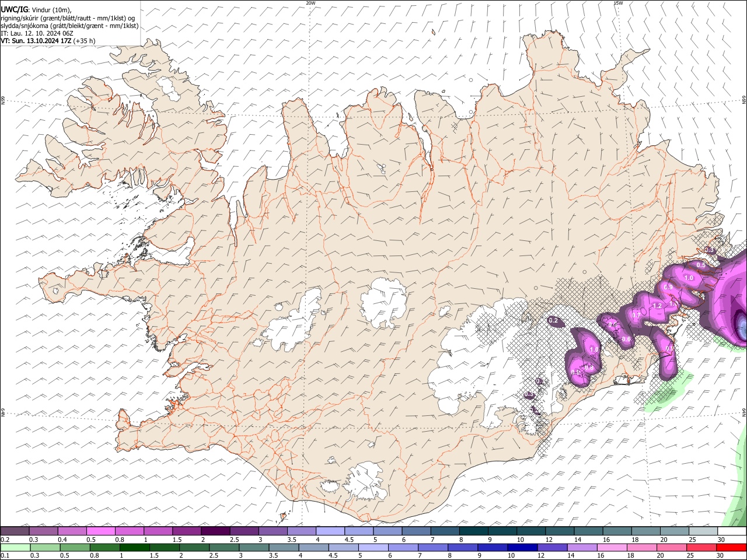Click the 'rigning/skúrir' legend description line
The height and width of the screenshot is (560, 747).
coord(68,18)
